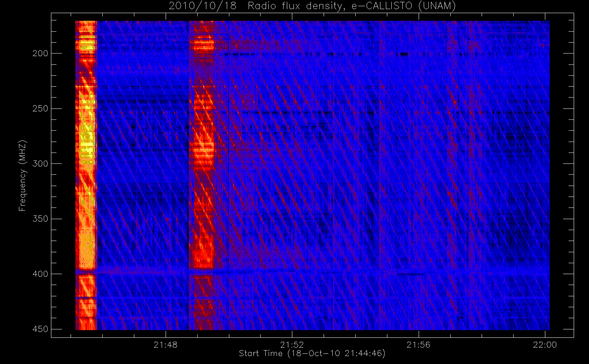Viewport: 589px width, 364px height.
Task: Click the time tick label 22:00
Action: 545,345
